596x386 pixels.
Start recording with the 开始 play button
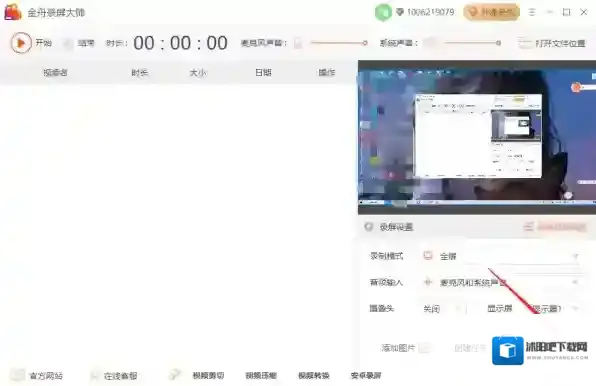21,43
